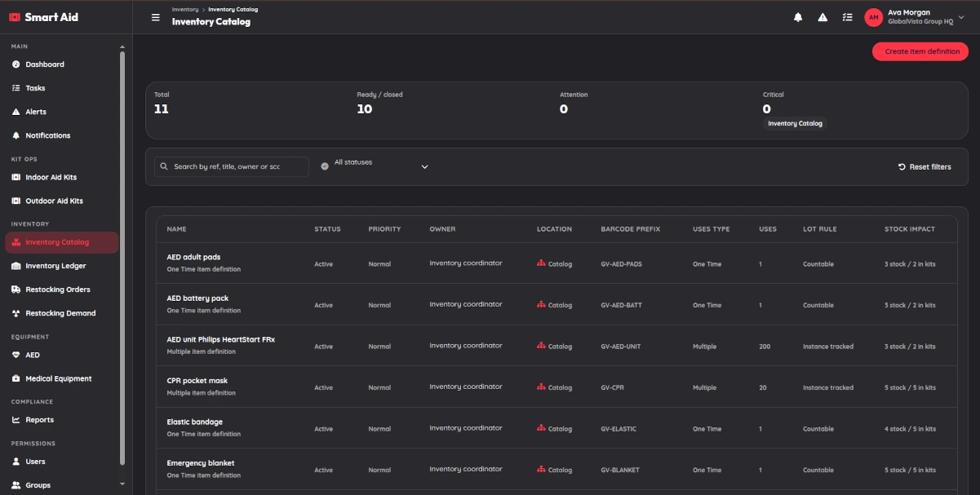Viewport: 980px width, 495px height.
Task: Click the Dashboard sidebar icon
Action: [16, 64]
